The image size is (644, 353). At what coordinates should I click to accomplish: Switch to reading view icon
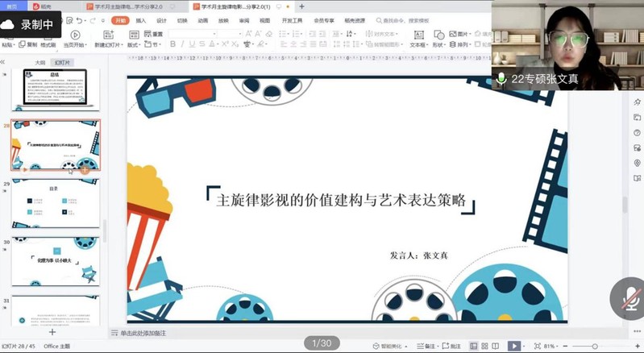(497, 346)
